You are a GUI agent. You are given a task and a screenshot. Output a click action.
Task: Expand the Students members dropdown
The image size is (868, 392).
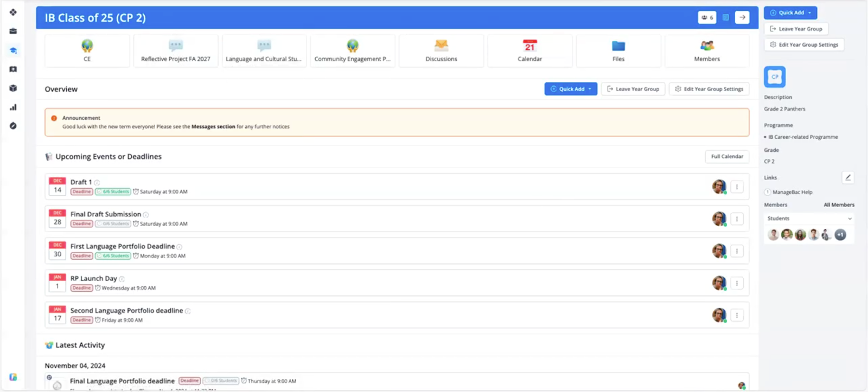850,219
